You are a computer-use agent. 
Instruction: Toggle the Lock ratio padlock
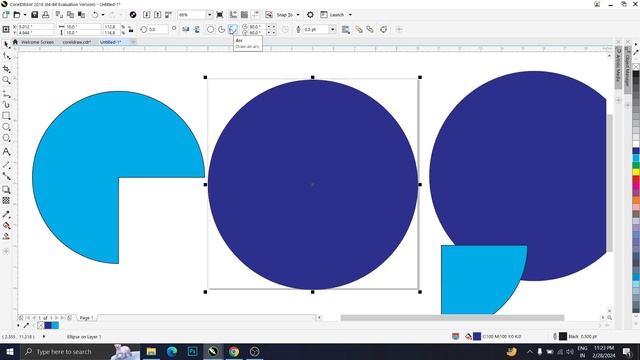(x=131, y=29)
